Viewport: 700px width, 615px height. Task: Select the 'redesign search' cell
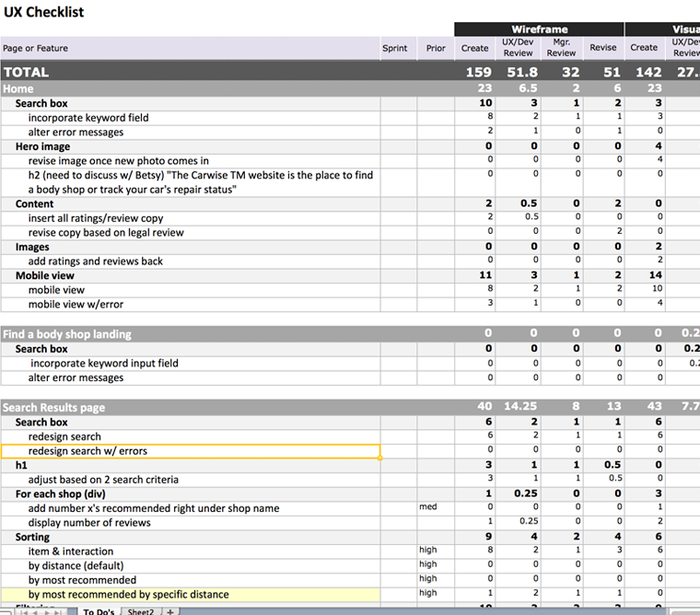pos(190,436)
